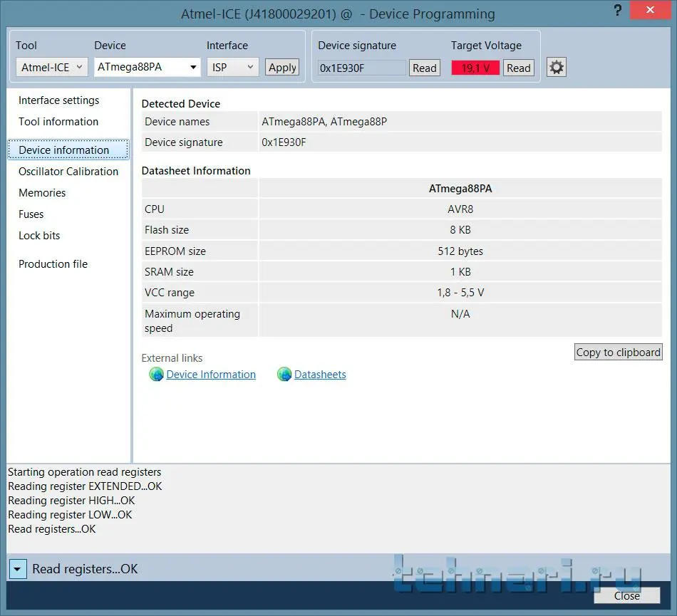Click the 0x1E930F value in Detected Device table

click(x=284, y=142)
